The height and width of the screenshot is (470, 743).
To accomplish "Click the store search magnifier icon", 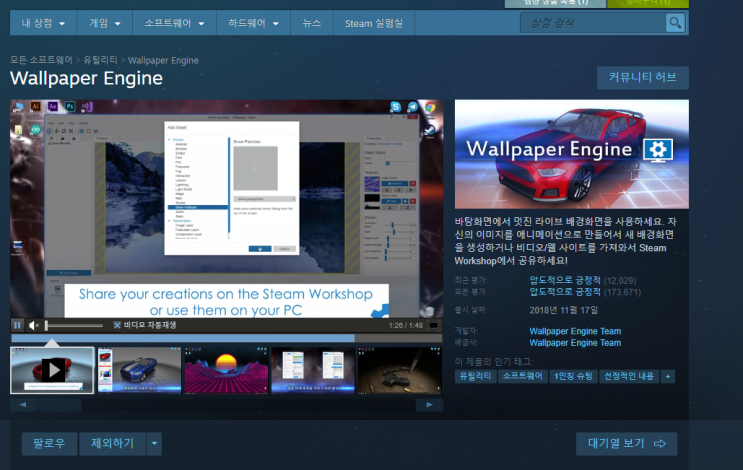I will (675, 23).
